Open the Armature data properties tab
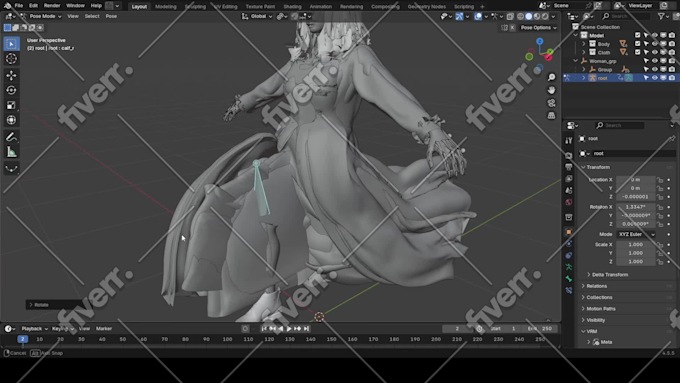680x383 pixels. click(x=569, y=267)
